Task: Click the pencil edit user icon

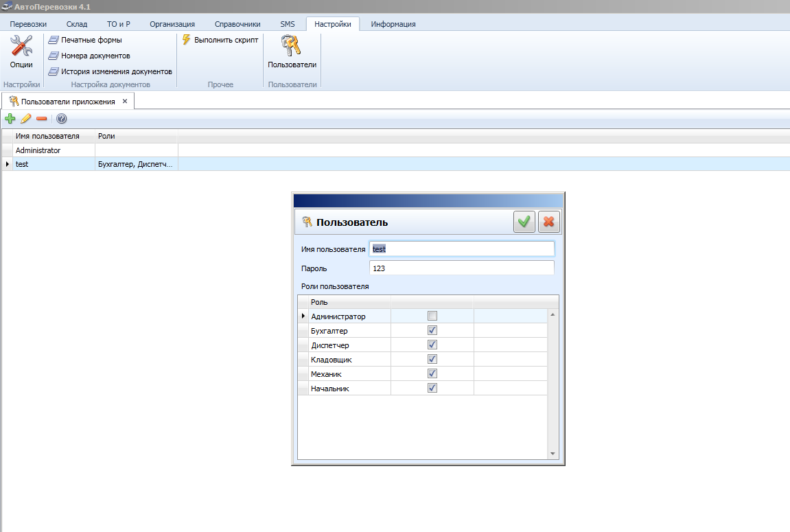Action: point(26,119)
